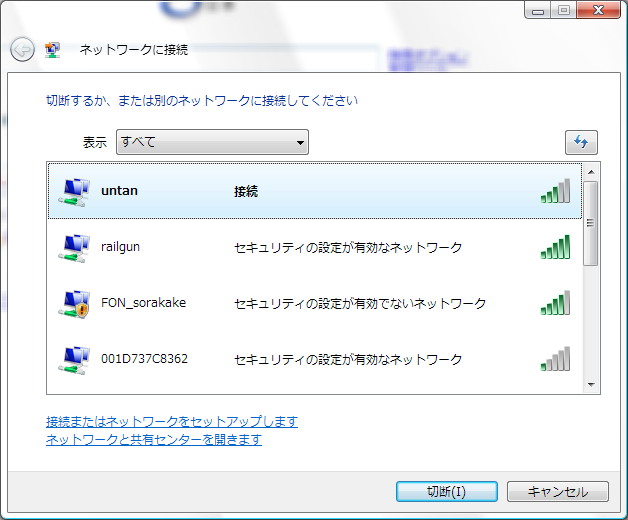Click the network icon beside untan

[x=74, y=192]
